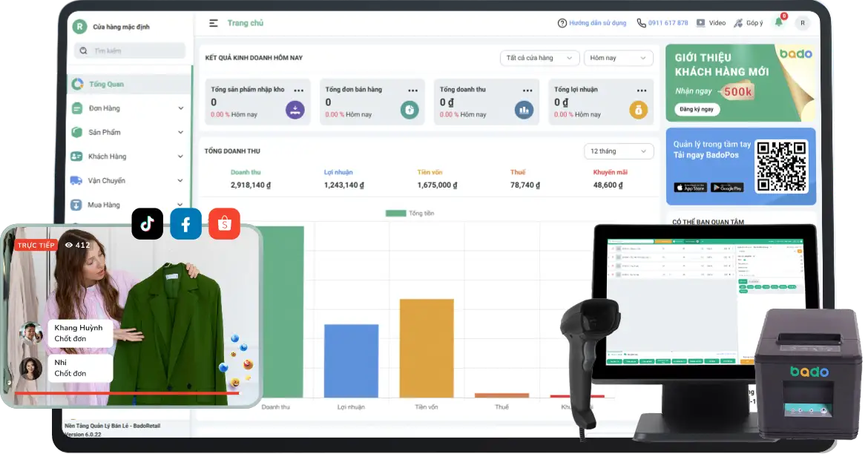Viewport: 868px width, 454px height.
Task: Open the user profile avatar in the header
Action: tap(803, 23)
